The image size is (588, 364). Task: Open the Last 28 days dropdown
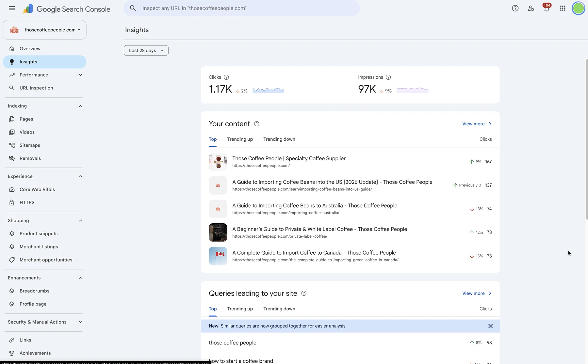point(146,51)
